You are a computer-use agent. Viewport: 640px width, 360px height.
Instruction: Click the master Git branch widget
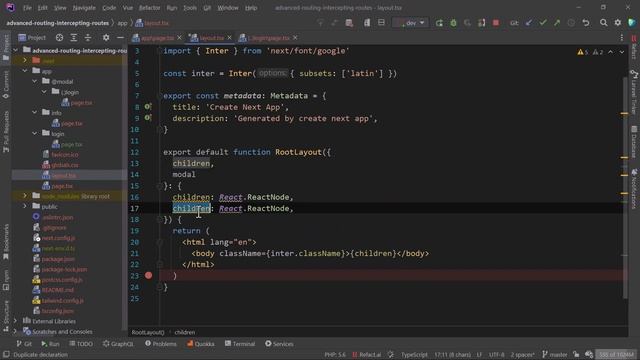coord(555,355)
